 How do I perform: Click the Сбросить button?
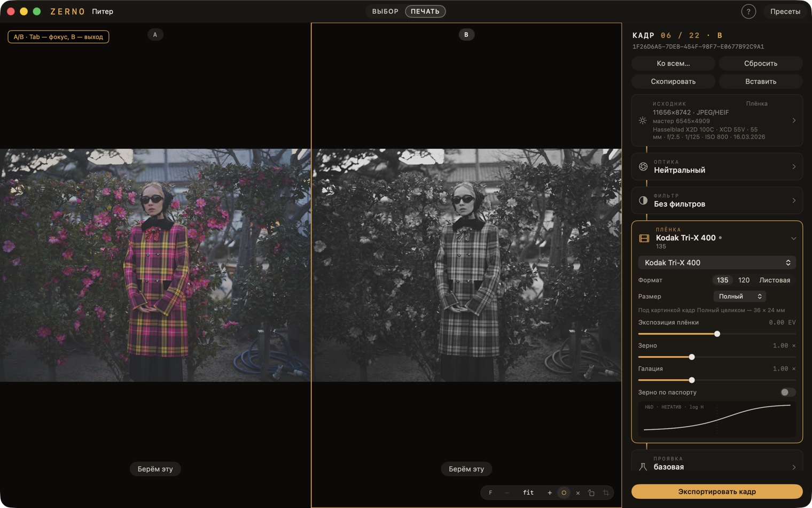click(x=761, y=64)
